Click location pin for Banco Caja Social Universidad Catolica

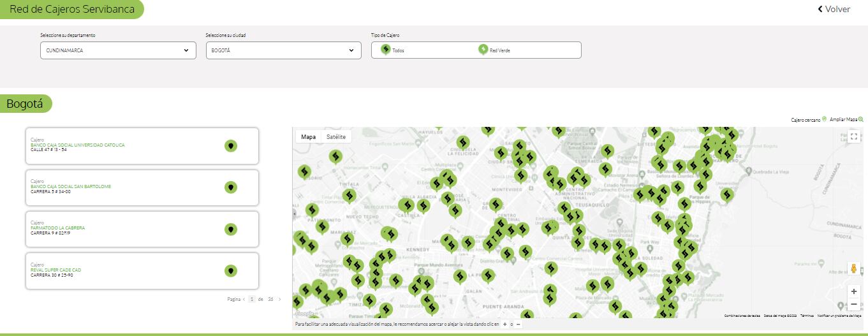(231, 146)
